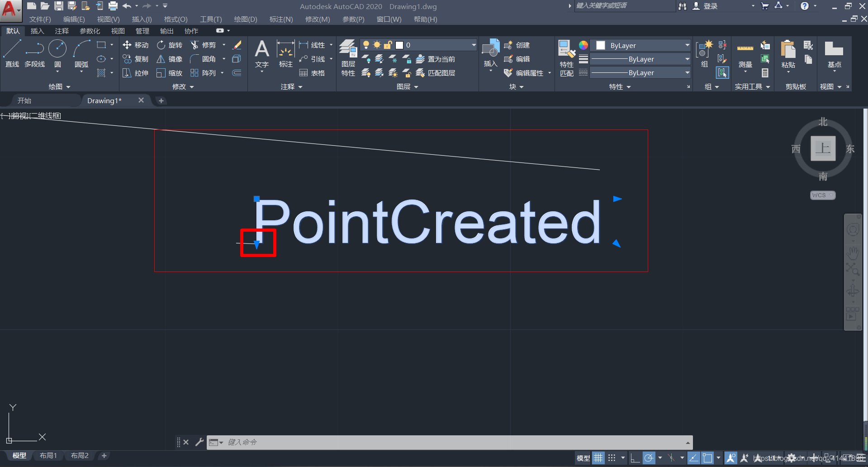
Task: Click the ViewCube top (上) face
Action: (x=823, y=148)
